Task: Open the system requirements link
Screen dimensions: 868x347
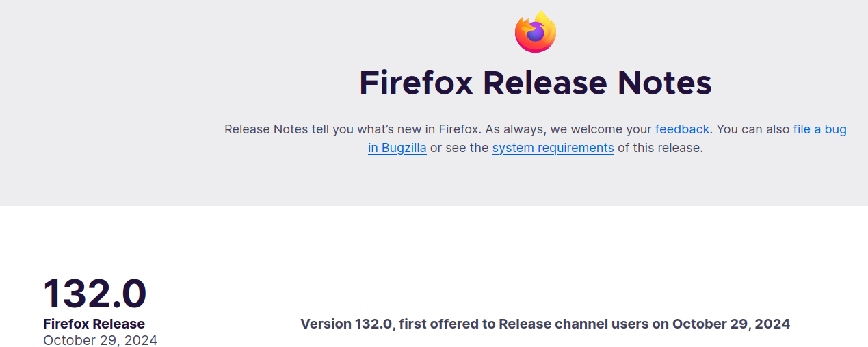Action: tap(553, 148)
